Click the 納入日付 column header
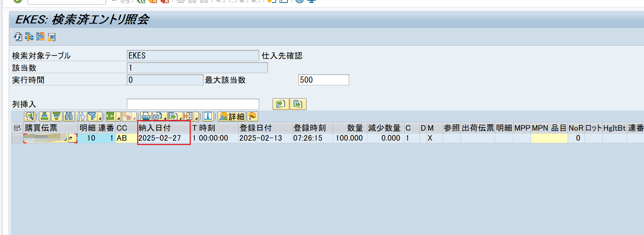The height and width of the screenshot is (235, 644). coord(164,128)
